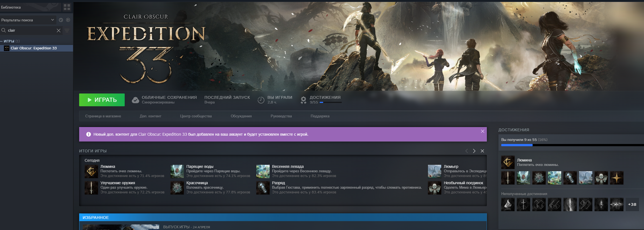Image resolution: width=644 pixels, height=230 pixels.
Task: Launch the game with the green 'ИГРАТЬ' button
Action: point(102,100)
